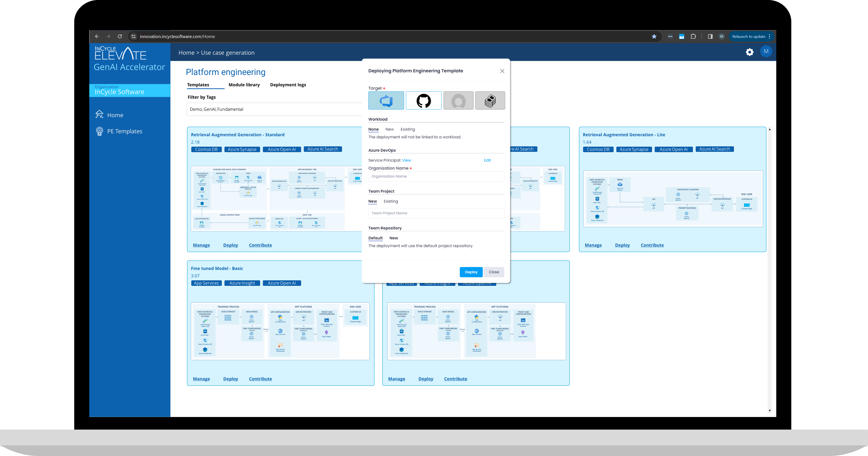The image size is (868, 456).
Task: Select GitHub as deployment target
Action: (x=424, y=100)
